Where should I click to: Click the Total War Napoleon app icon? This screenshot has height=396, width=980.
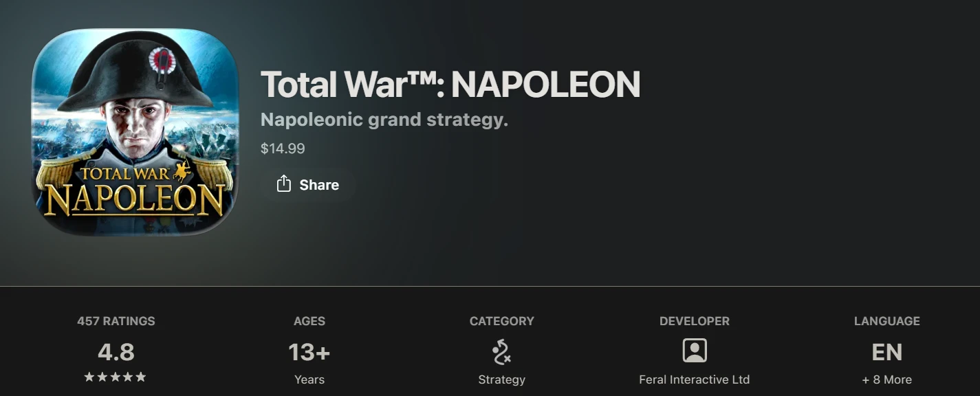tap(135, 131)
